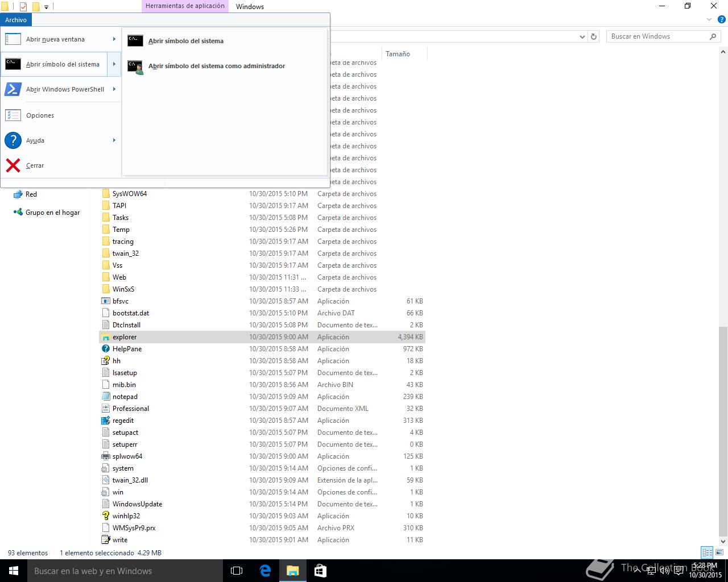Select Abrir nueva ventana menu entry
The width and height of the screenshot is (728, 582).
[55, 39]
